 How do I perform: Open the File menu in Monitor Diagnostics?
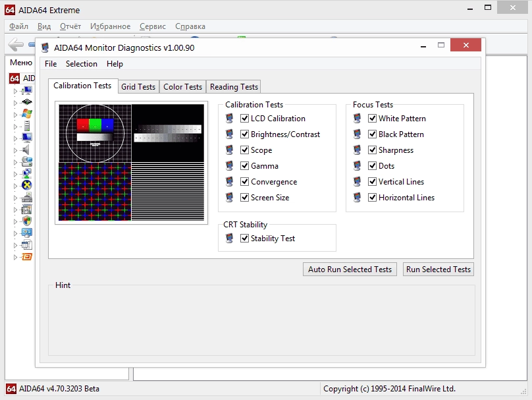point(51,64)
